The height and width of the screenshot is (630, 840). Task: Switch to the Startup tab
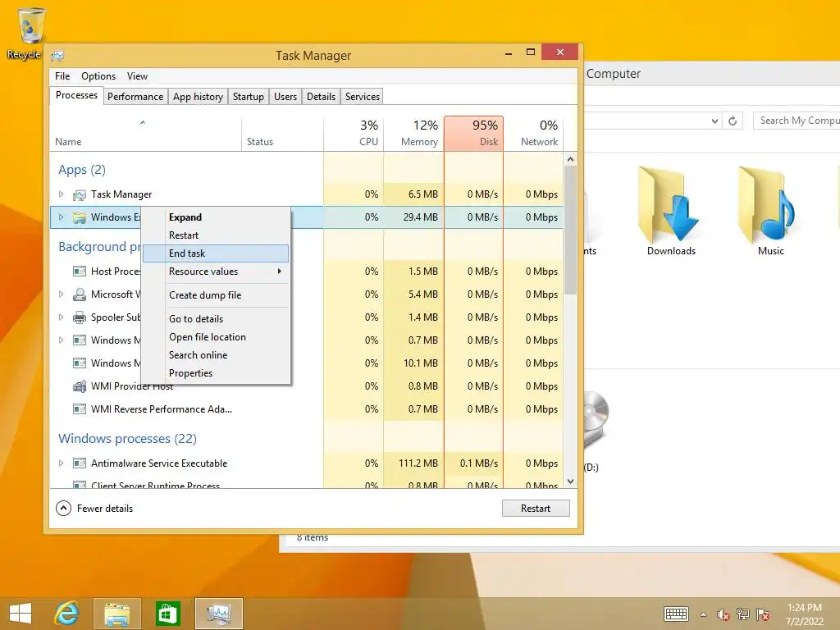[x=248, y=97]
